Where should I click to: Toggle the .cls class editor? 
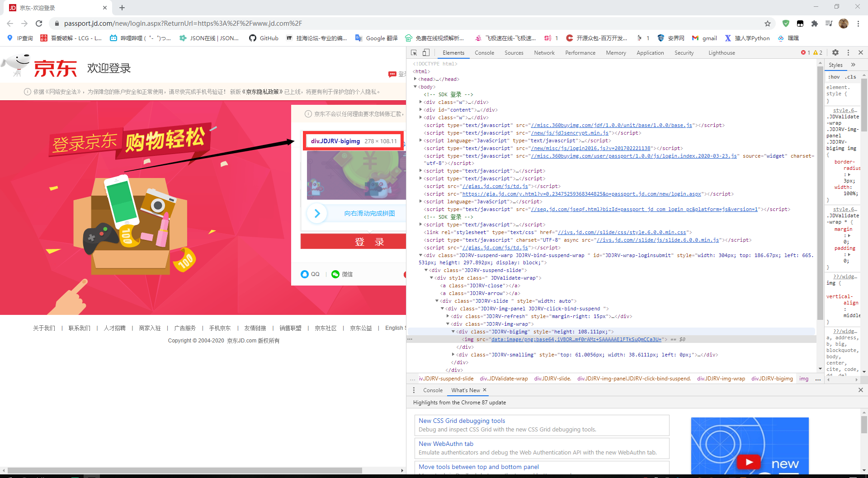click(851, 77)
